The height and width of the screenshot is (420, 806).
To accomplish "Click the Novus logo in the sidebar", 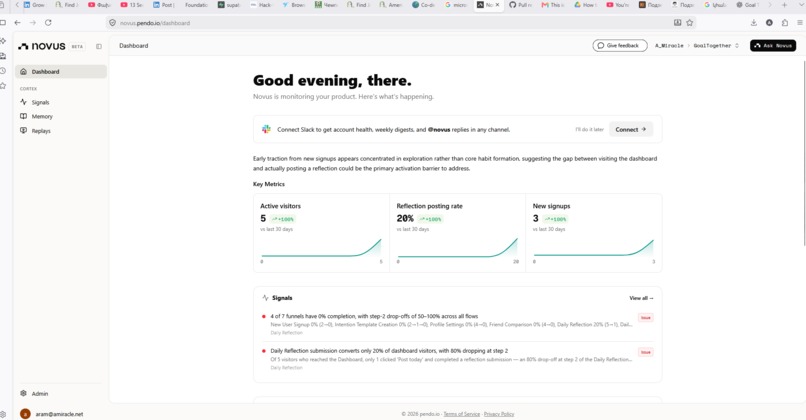I will [42, 46].
